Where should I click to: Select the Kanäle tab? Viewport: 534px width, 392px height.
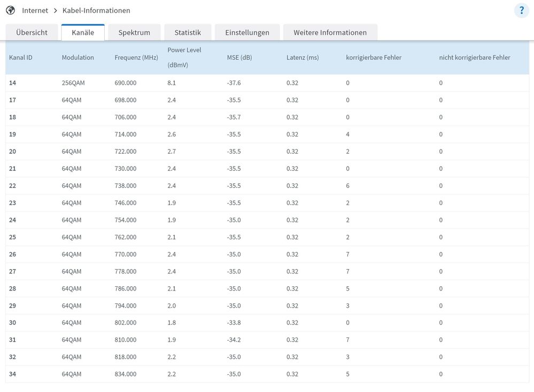click(x=83, y=33)
